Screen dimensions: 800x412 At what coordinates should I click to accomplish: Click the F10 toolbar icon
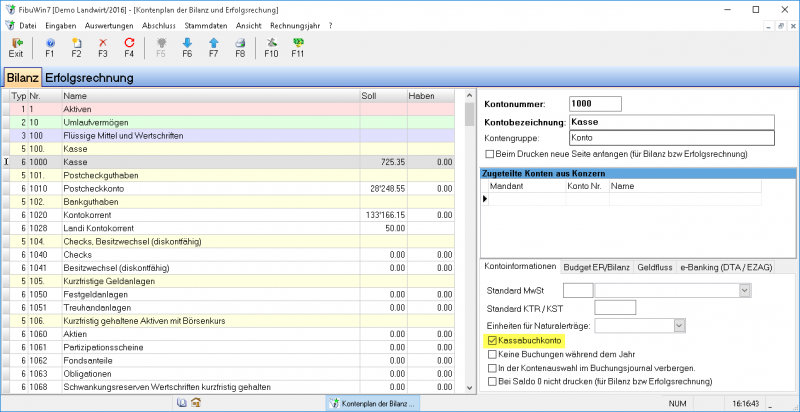271,47
